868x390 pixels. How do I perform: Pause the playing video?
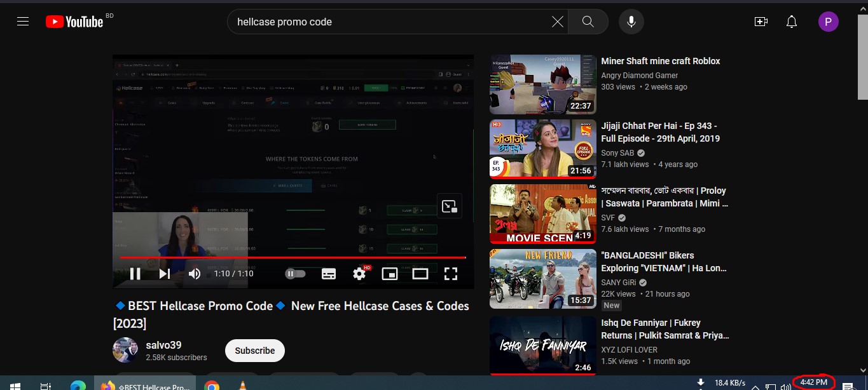click(135, 274)
